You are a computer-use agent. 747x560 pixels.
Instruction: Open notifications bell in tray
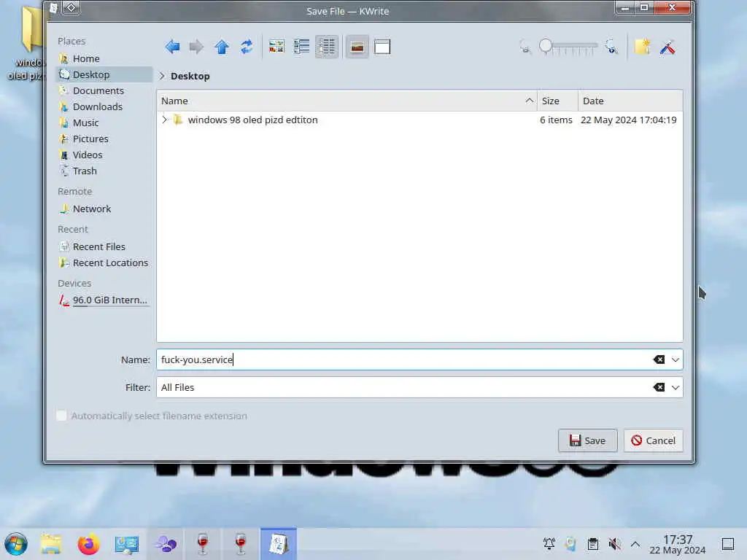coord(549,543)
